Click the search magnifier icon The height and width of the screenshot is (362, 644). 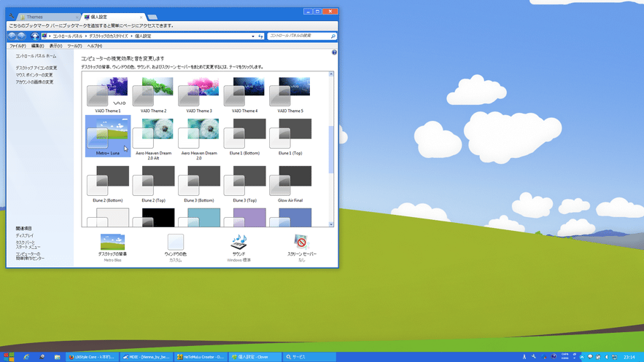333,36
